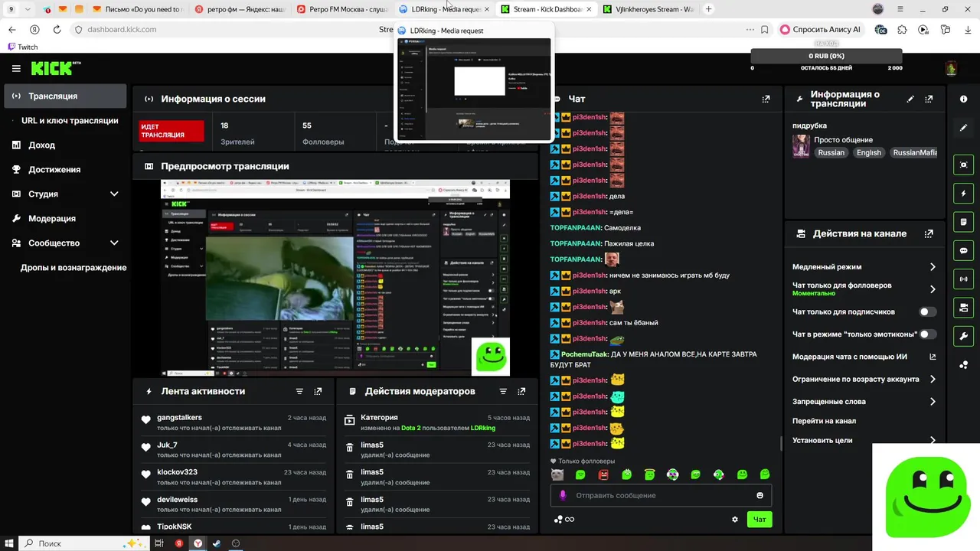Insert the halo emote in chat
This screenshot has width=980, height=551.
coord(649,474)
